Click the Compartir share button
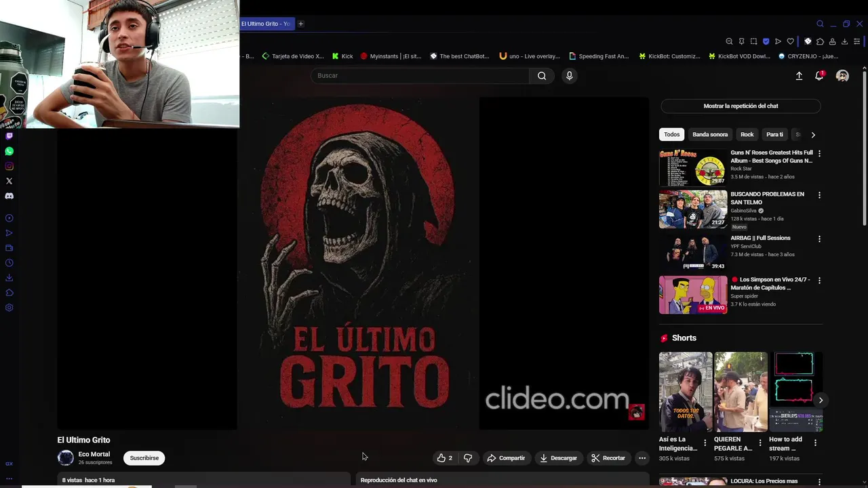 [x=506, y=458]
